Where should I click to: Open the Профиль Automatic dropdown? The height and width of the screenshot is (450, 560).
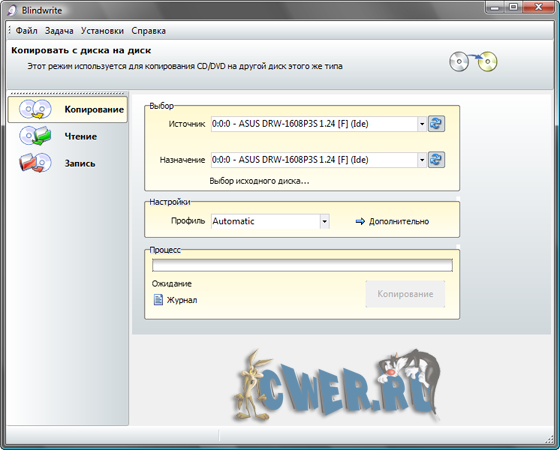click(324, 221)
